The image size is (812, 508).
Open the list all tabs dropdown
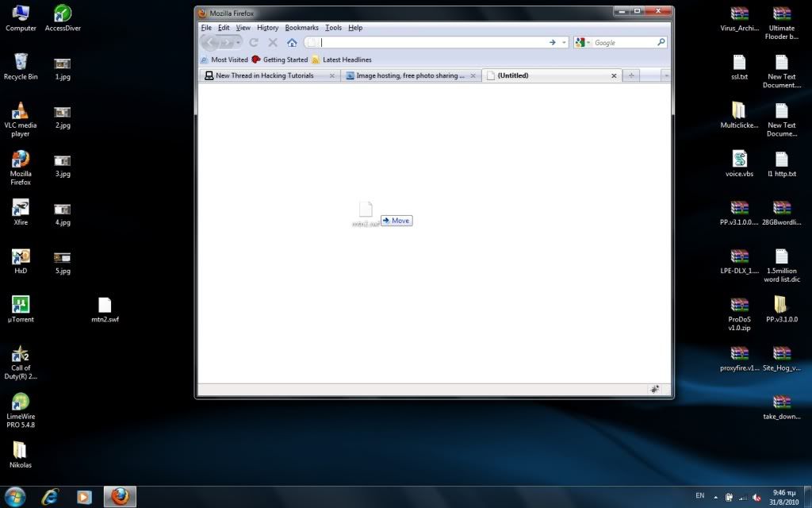[666, 75]
